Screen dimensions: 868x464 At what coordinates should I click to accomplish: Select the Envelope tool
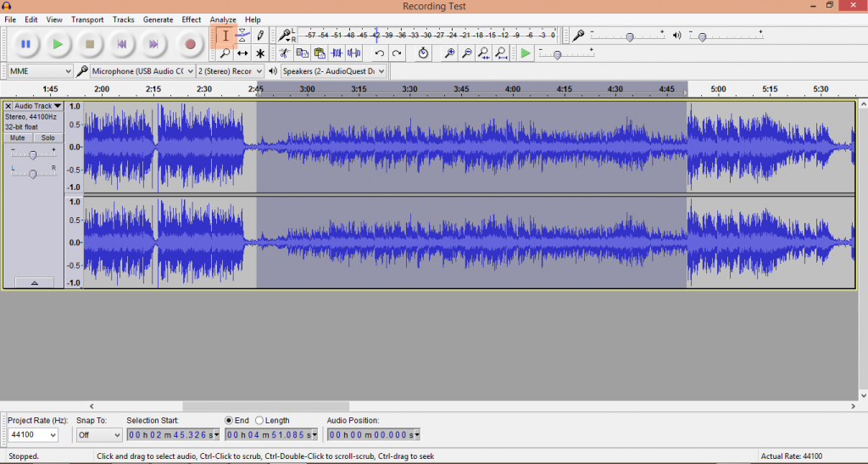pyautogui.click(x=242, y=36)
